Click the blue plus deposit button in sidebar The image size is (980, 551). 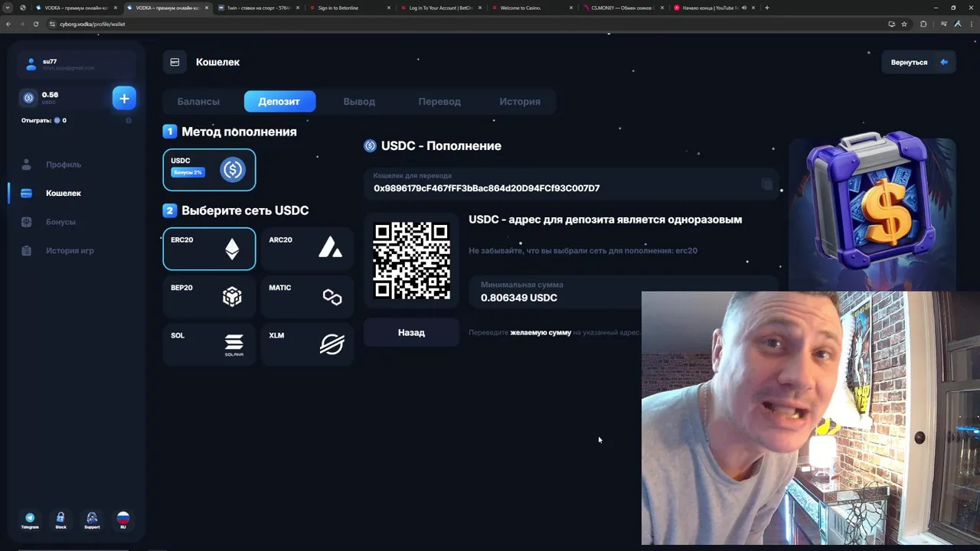[x=124, y=98]
